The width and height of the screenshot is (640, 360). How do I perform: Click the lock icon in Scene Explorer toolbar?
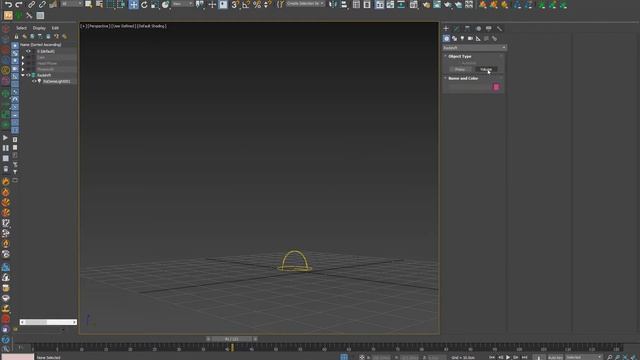pyautogui.click(x=16, y=36)
